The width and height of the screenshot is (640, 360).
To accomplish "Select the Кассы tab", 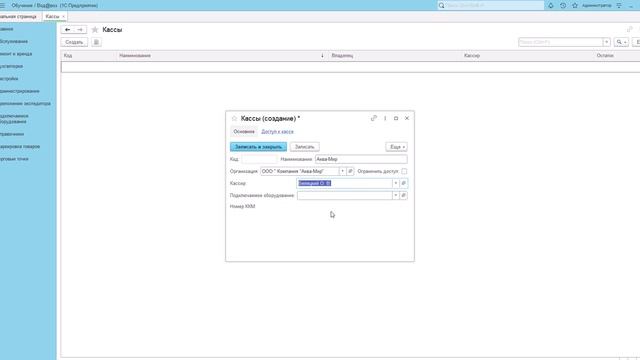I will (x=52, y=17).
